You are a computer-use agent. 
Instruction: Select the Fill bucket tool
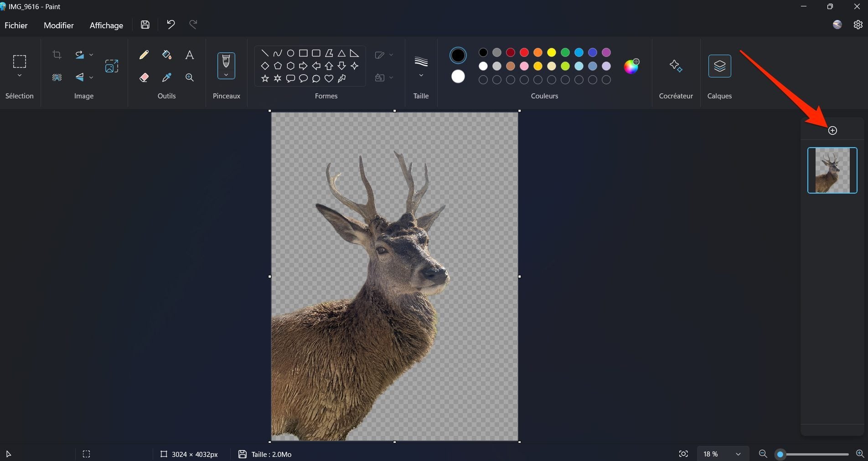(167, 55)
